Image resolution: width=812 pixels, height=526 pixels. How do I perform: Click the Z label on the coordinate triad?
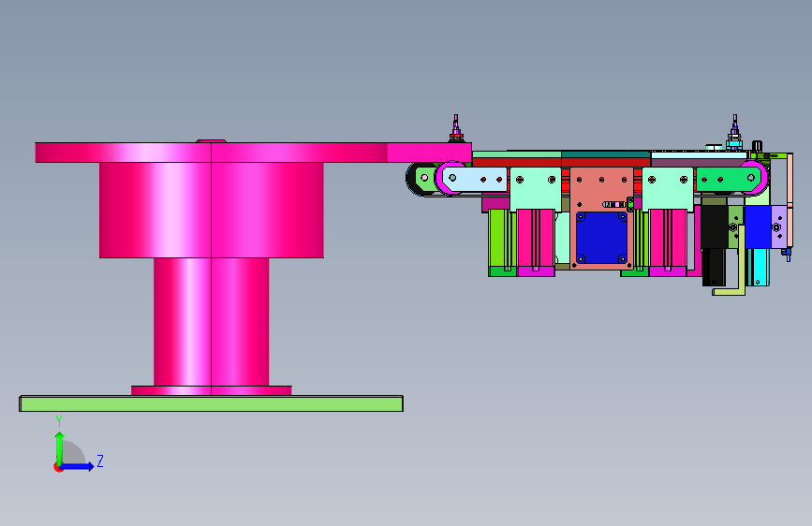(100, 460)
